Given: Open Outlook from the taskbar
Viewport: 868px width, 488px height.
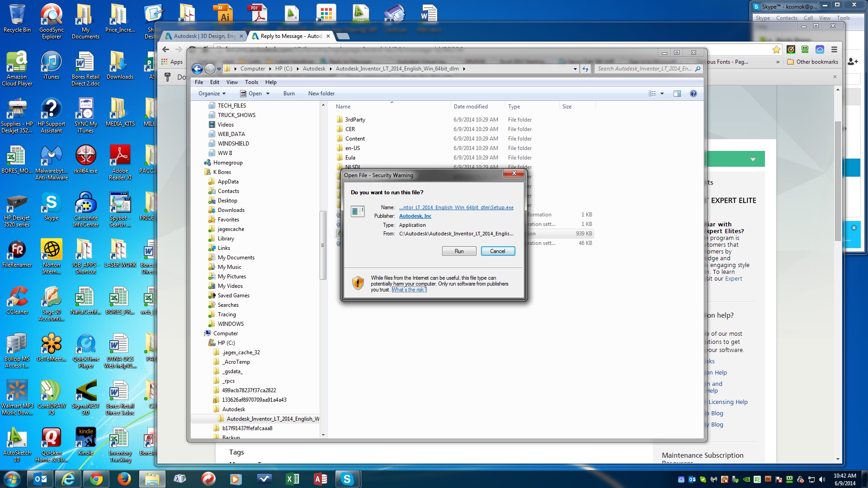Looking at the screenshot, I should pyautogui.click(x=40, y=479).
